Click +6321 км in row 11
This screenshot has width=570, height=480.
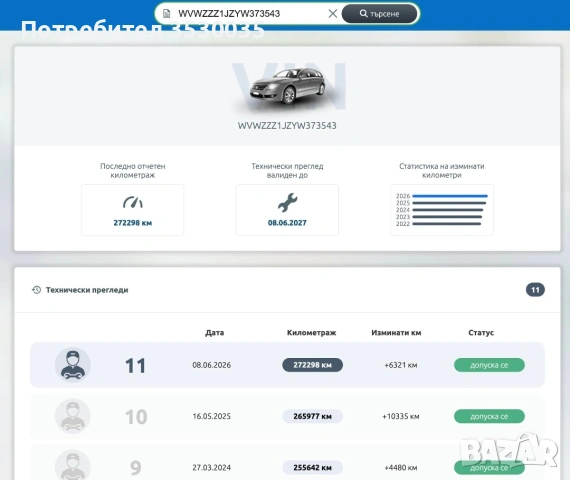click(x=401, y=365)
